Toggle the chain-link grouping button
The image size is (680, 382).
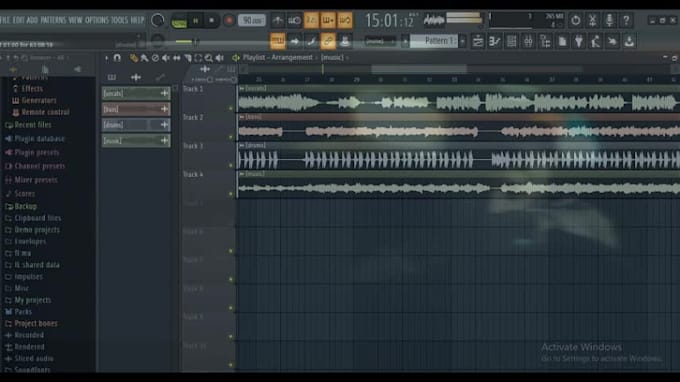point(328,41)
